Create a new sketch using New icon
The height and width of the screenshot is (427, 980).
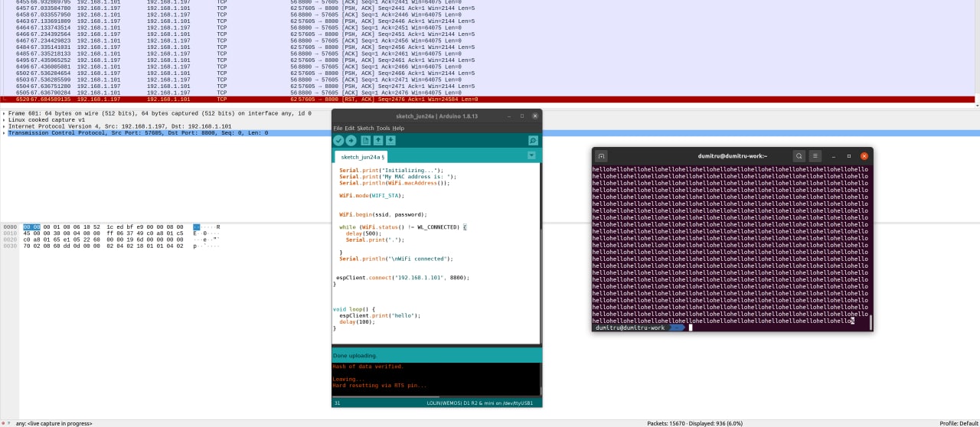365,141
